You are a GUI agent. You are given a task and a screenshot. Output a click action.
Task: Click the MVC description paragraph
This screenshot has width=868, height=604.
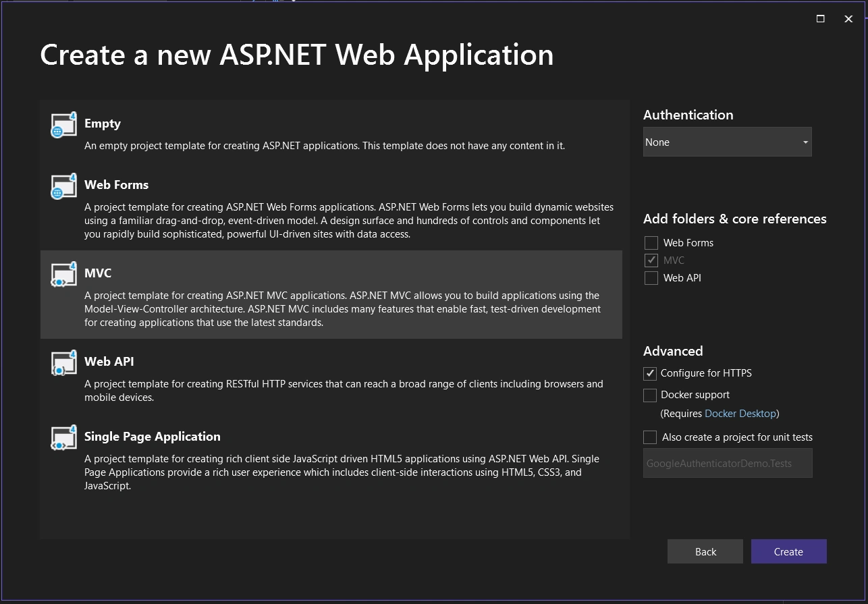pyautogui.click(x=343, y=309)
